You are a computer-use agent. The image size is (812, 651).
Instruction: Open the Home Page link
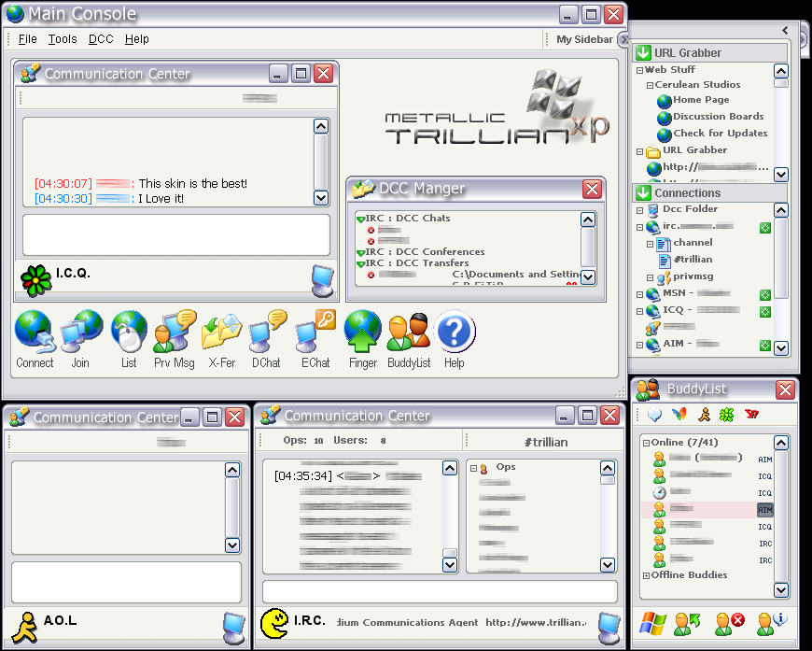tap(701, 100)
